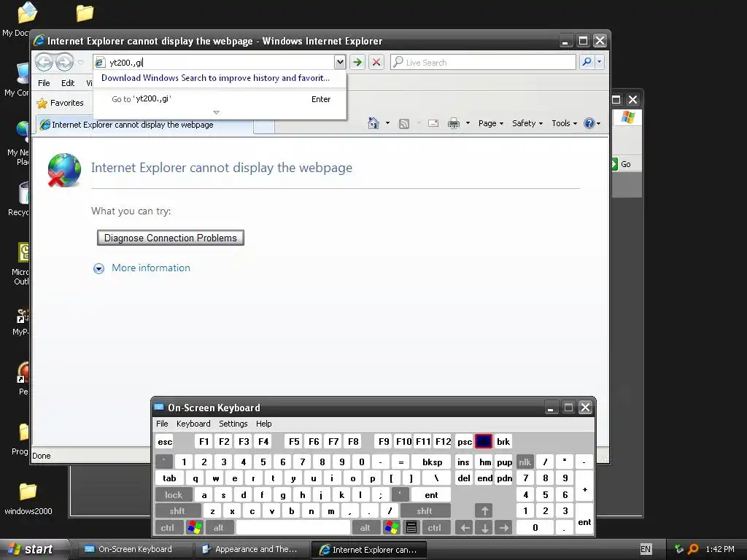Click the Download Windows Search suggestion link
The image size is (747, 560).
click(215, 78)
